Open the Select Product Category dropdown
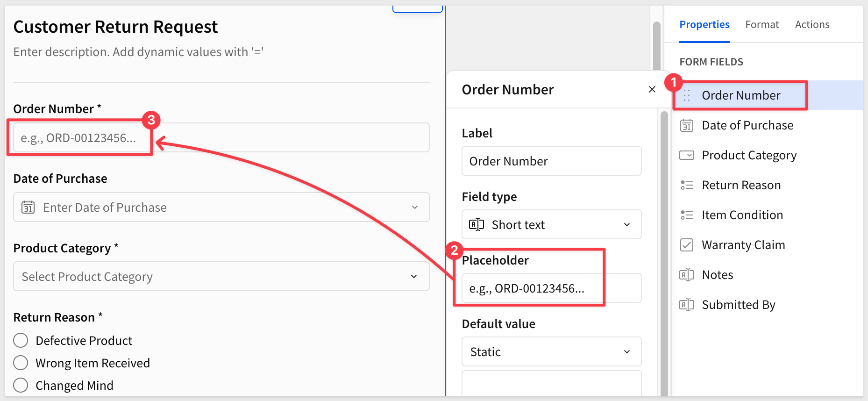Screen dimensions: 868x401 [221, 277]
